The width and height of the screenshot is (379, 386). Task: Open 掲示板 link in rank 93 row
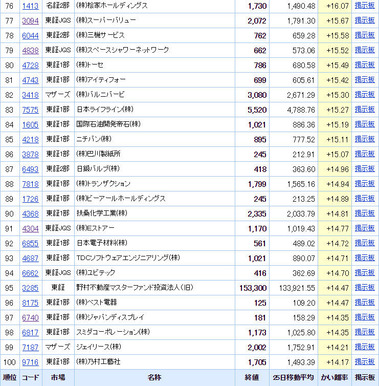point(365,258)
